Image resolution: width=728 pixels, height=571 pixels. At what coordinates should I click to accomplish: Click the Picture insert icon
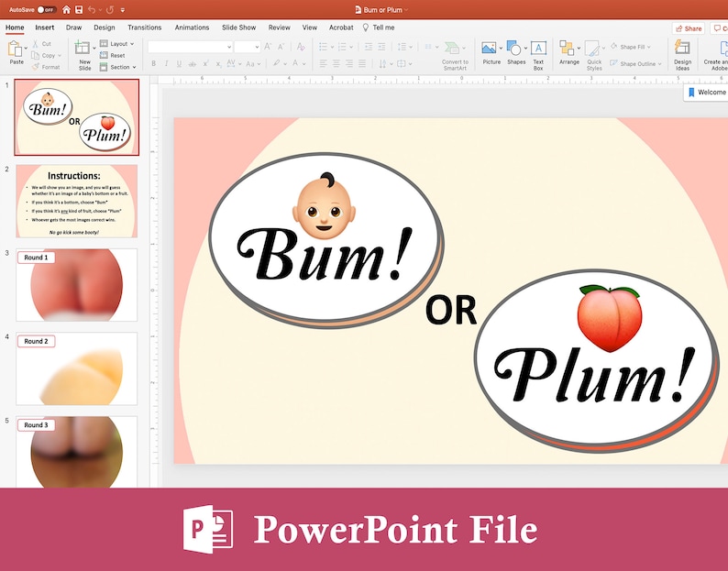tap(490, 48)
